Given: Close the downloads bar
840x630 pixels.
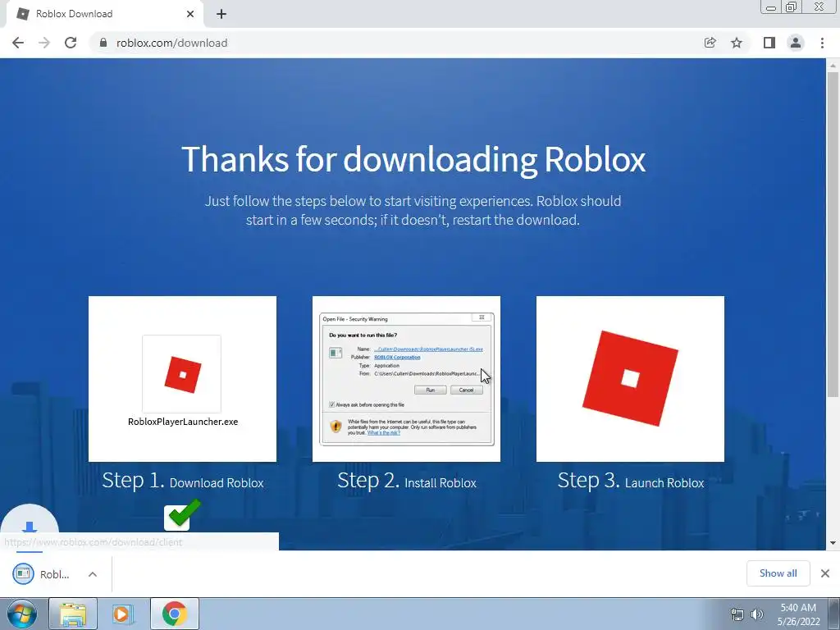Looking at the screenshot, I should [x=825, y=573].
